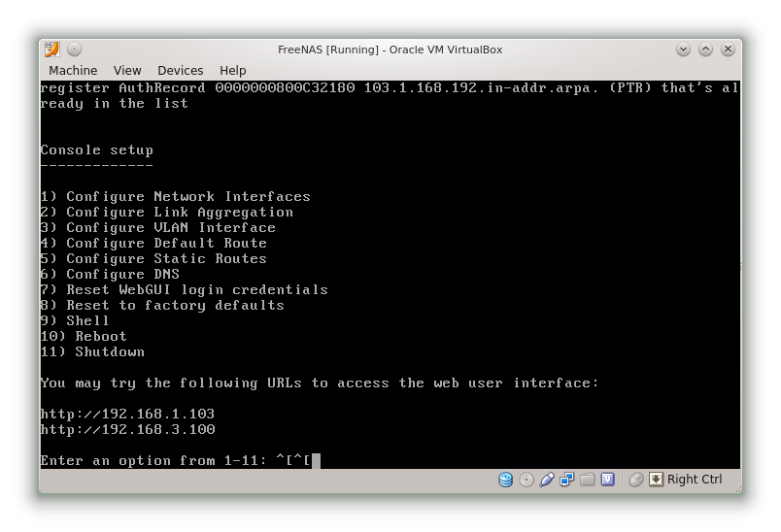Click the optical drive status icon
781x532 pixels.
tap(526, 480)
